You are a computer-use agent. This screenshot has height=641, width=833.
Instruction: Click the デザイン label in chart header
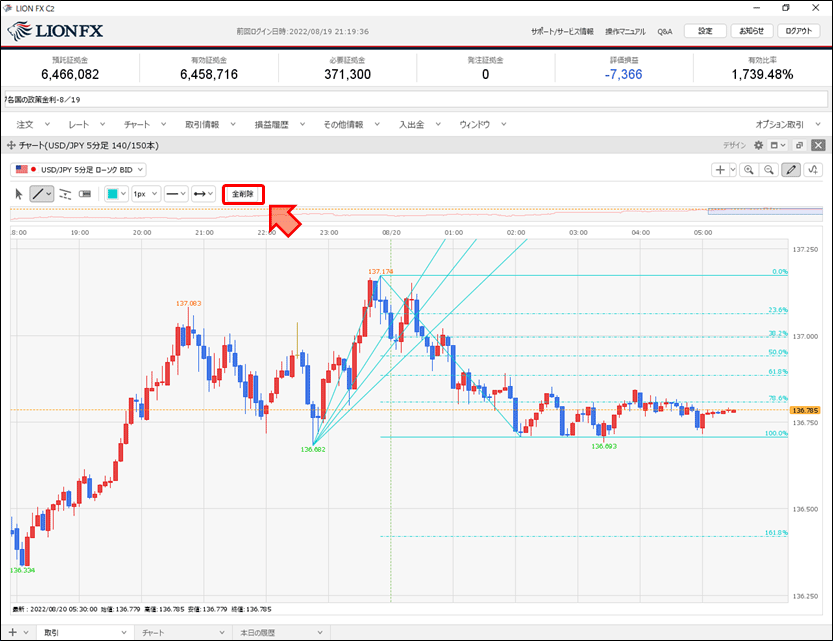tap(734, 146)
